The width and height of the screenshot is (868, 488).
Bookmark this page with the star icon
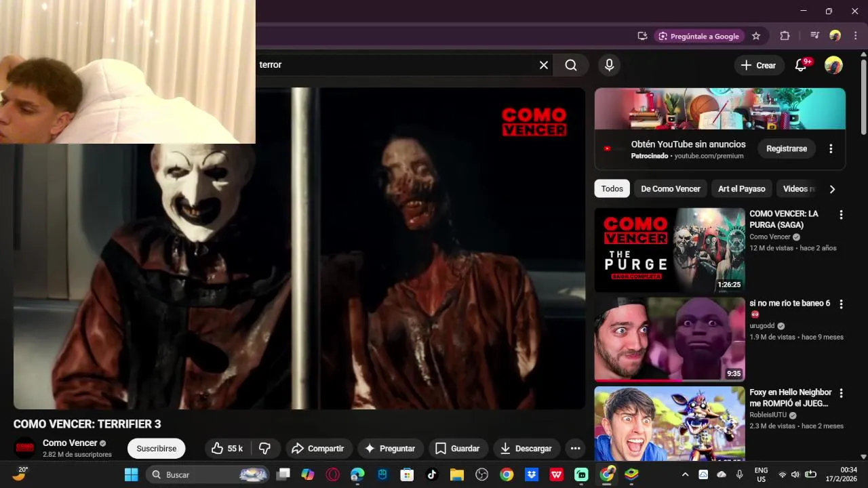756,36
